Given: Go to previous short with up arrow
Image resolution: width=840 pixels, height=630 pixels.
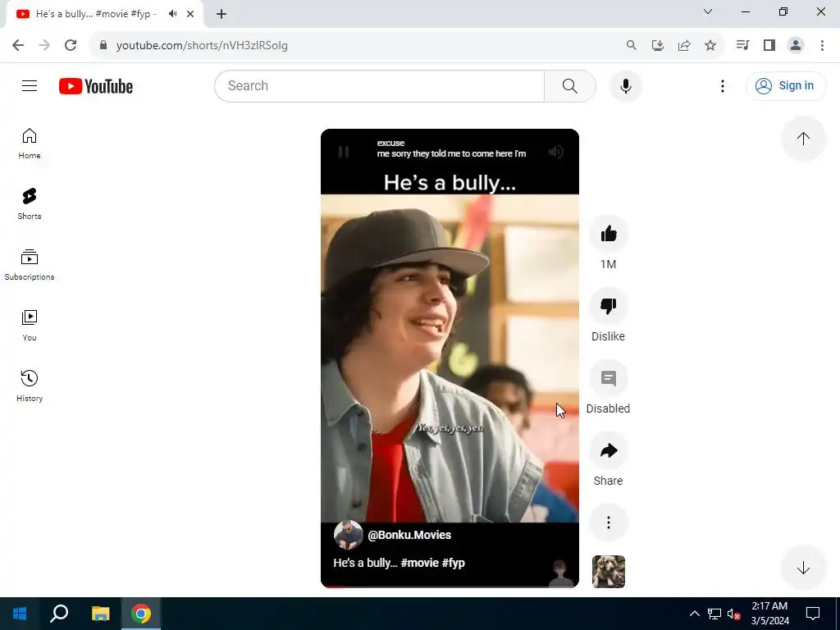Looking at the screenshot, I should point(804,138).
